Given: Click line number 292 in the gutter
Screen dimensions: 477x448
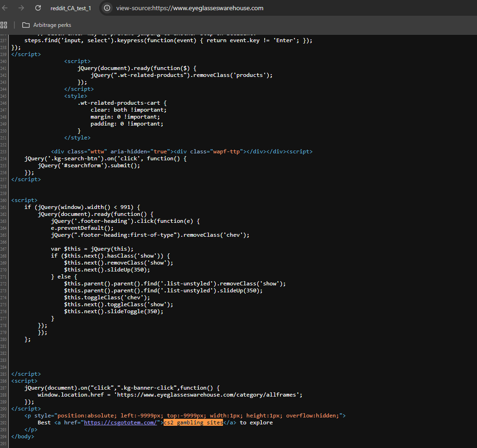Looking at the screenshot, I should (4, 423).
